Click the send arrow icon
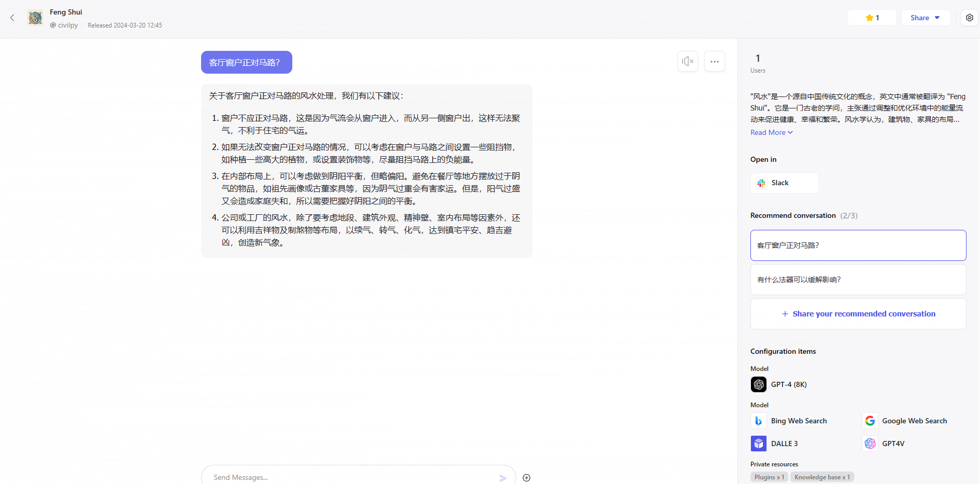Image resolution: width=980 pixels, height=484 pixels. point(503,478)
